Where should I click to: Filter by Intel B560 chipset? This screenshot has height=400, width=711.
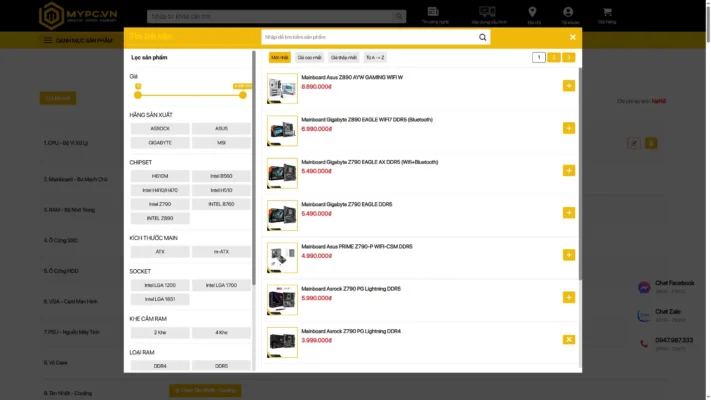coord(221,176)
